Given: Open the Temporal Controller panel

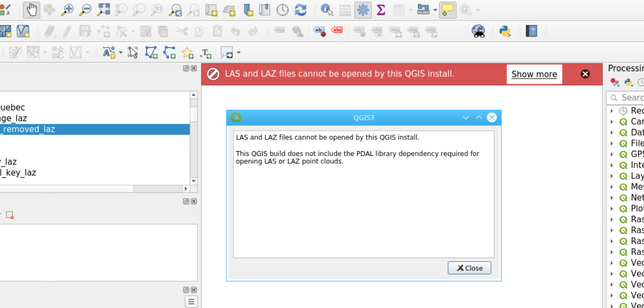Looking at the screenshot, I should (x=282, y=10).
